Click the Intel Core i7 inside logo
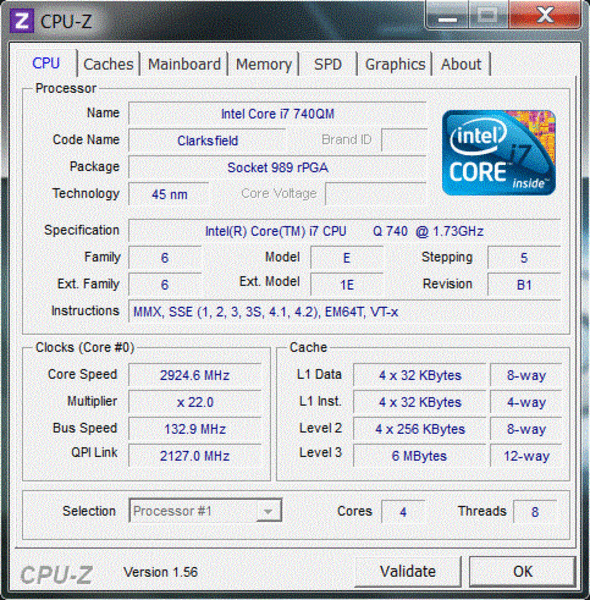The height and width of the screenshot is (600, 590). pos(499,152)
